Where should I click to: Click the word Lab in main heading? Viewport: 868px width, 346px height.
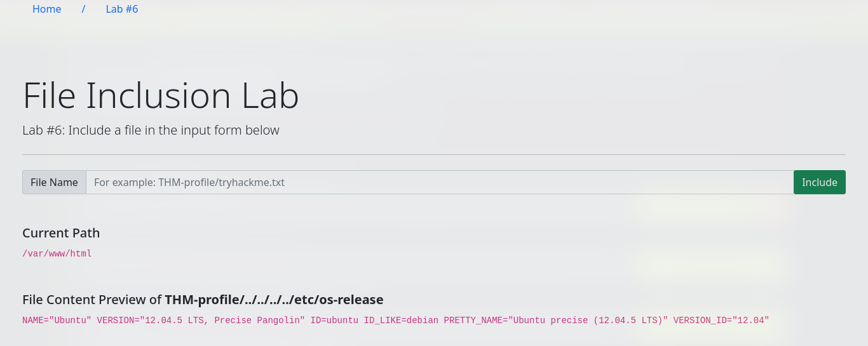[x=270, y=96]
